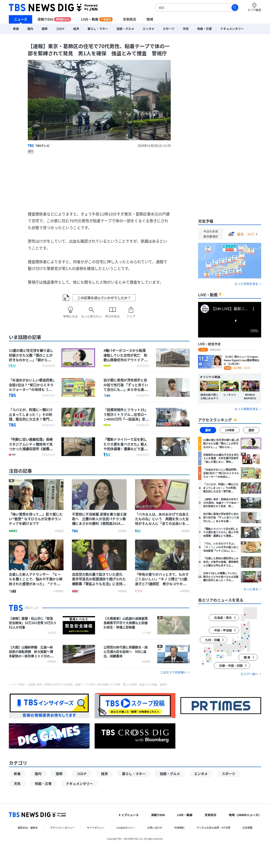
Task: Click the HBC logo under 自民党大敗 article
Action: pyautogui.click(x=75, y=591)
